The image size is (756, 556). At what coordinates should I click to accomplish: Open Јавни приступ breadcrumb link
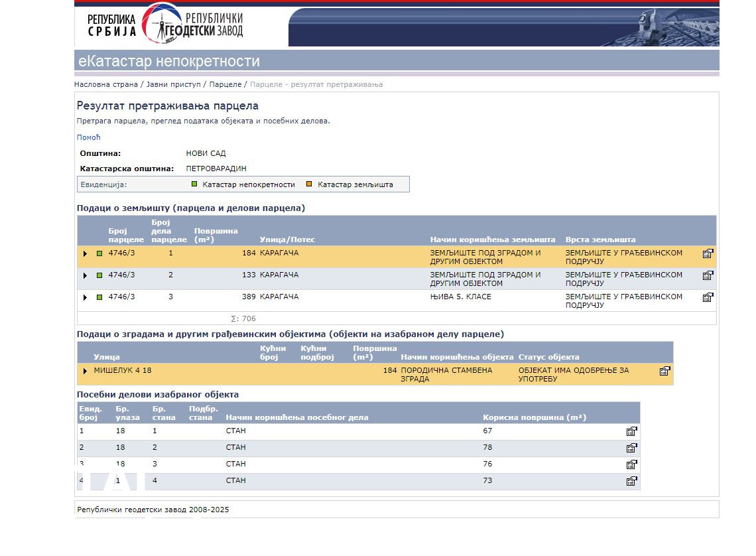(x=175, y=84)
